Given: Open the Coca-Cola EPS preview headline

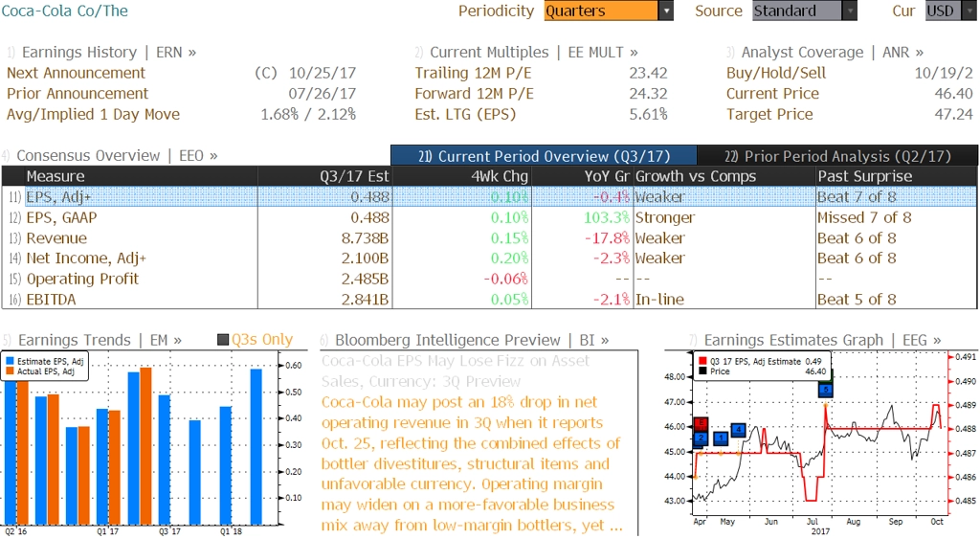Looking at the screenshot, I should pos(456,371).
